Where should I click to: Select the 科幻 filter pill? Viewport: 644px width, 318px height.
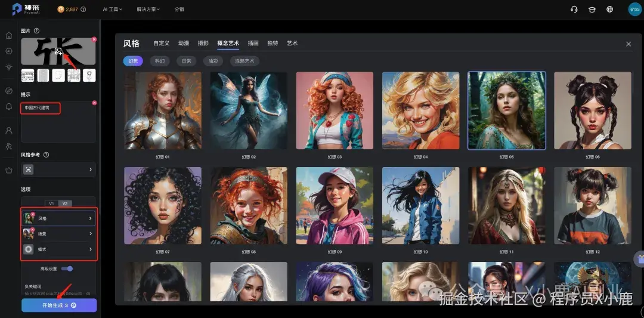click(x=160, y=61)
